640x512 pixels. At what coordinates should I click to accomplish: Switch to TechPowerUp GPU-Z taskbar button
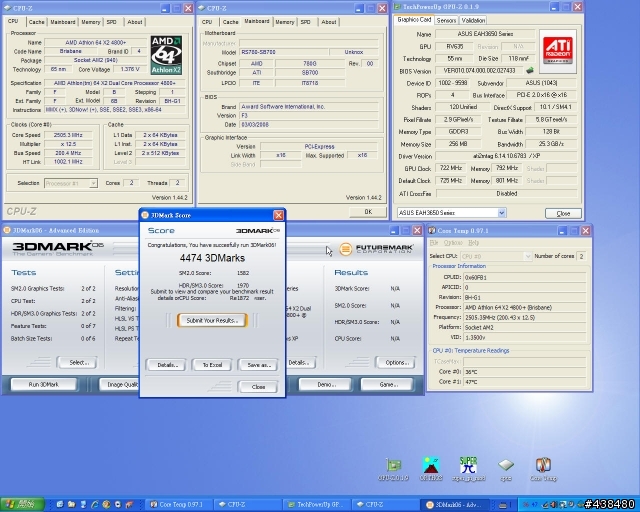point(317,505)
